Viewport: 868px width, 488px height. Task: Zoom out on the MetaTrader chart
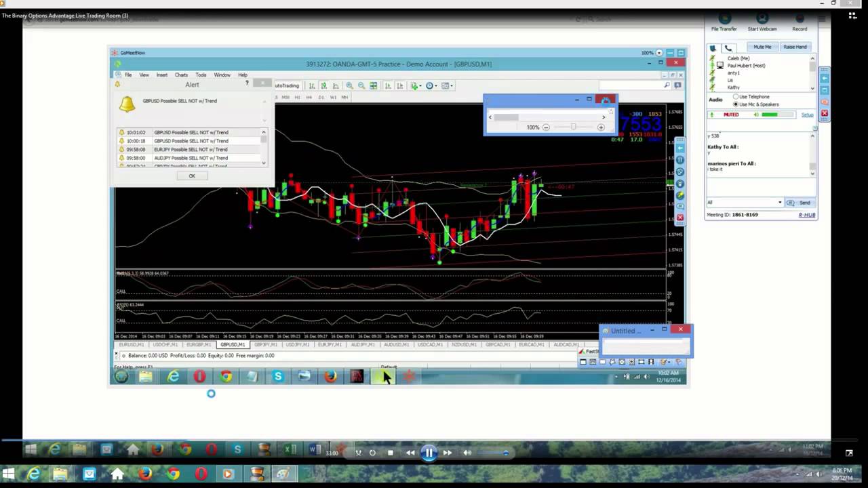361,85
